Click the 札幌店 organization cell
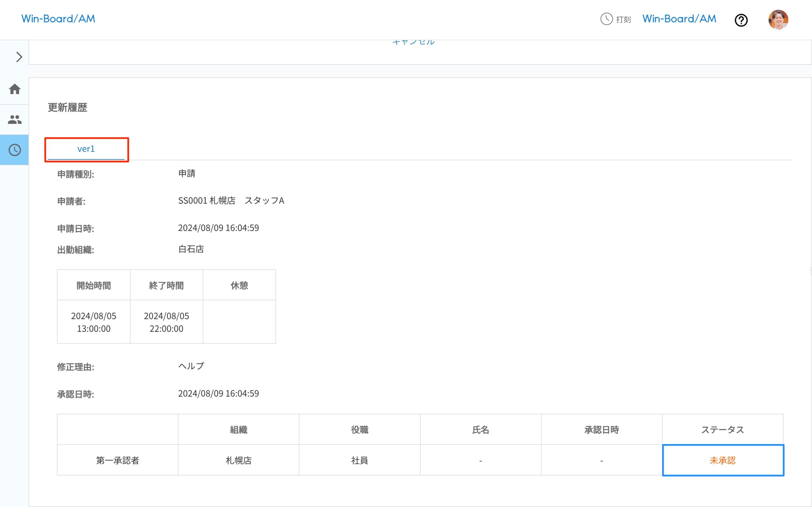Viewport: 812px width, 507px height. [239, 460]
